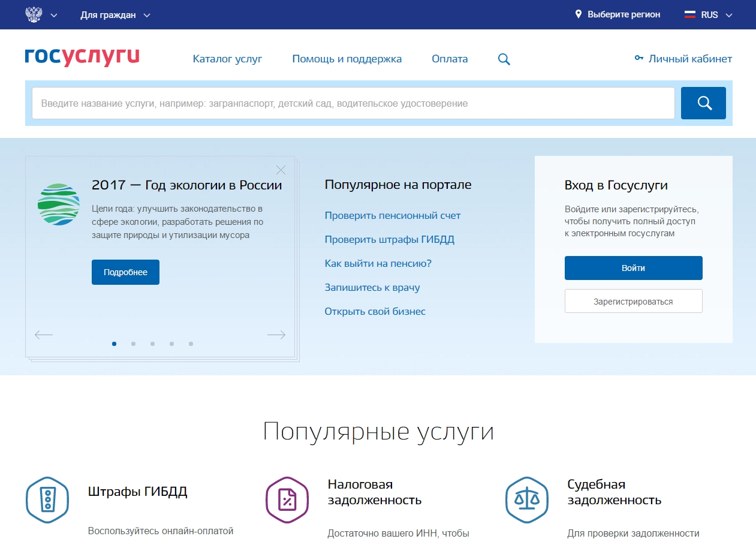Open Открыть свой бизнес link
Viewport: 756px width, 539px height.
click(x=375, y=311)
